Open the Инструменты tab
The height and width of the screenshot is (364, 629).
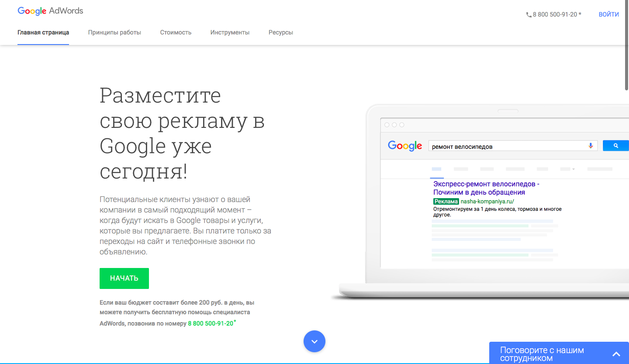tap(230, 32)
